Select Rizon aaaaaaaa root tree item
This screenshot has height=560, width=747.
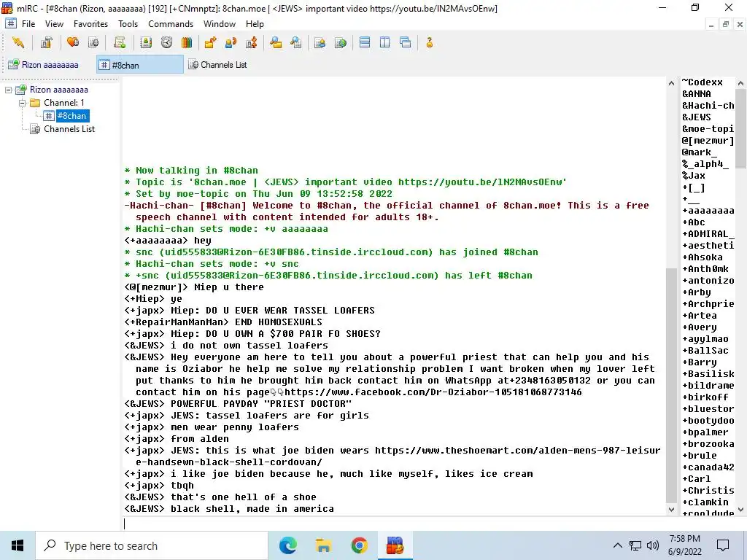[x=58, y=90]
